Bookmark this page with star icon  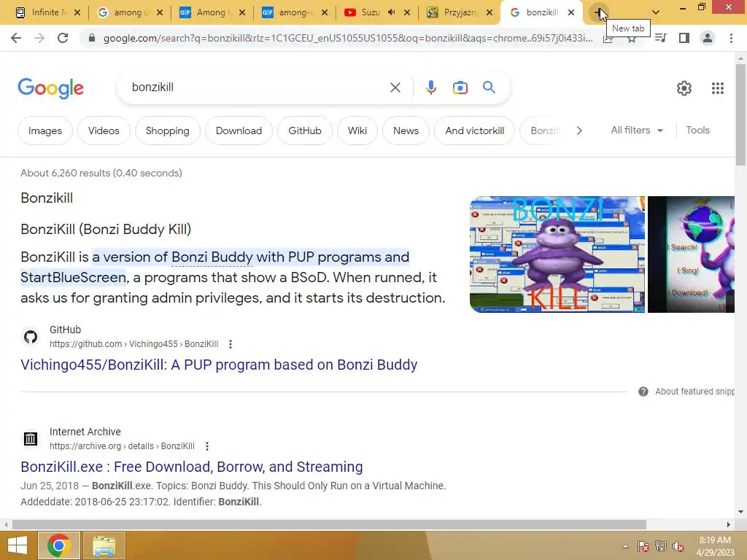click(632, 38)
